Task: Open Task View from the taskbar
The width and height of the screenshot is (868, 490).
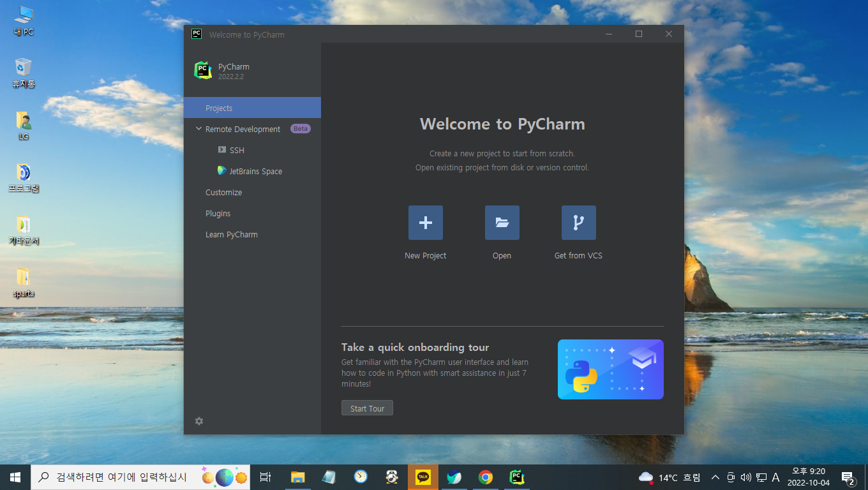Action: click(x=266, y=477)
